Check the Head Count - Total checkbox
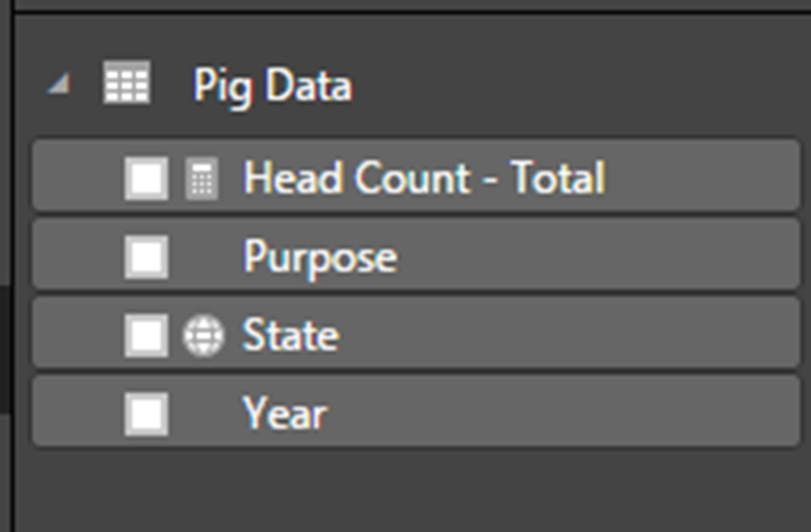Viewport: 811px width, 532px height. (x=147, y=177)
